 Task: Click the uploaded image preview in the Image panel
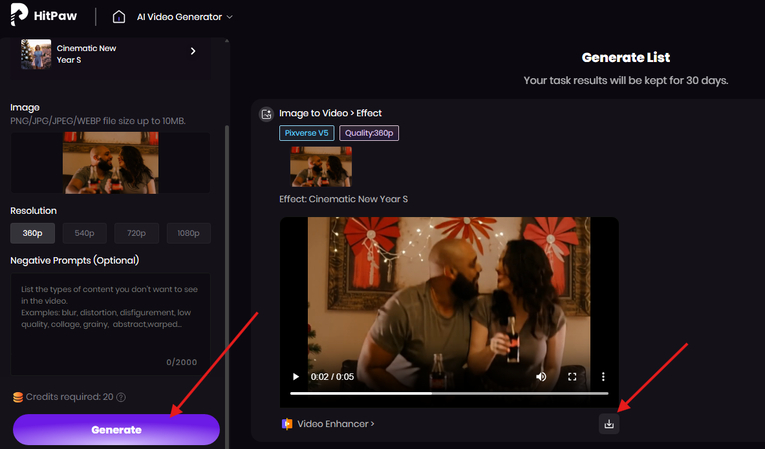110,163
